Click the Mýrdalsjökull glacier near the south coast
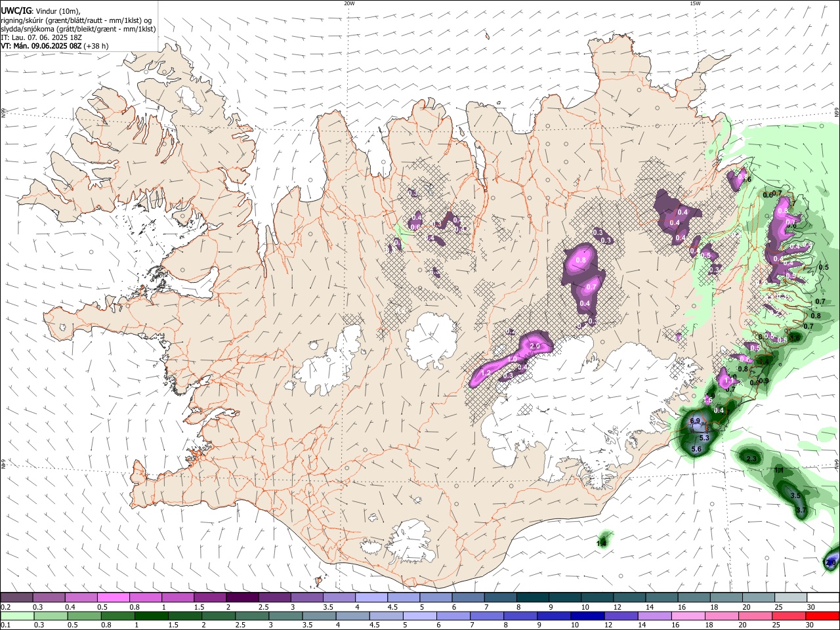 coord(411,542)
